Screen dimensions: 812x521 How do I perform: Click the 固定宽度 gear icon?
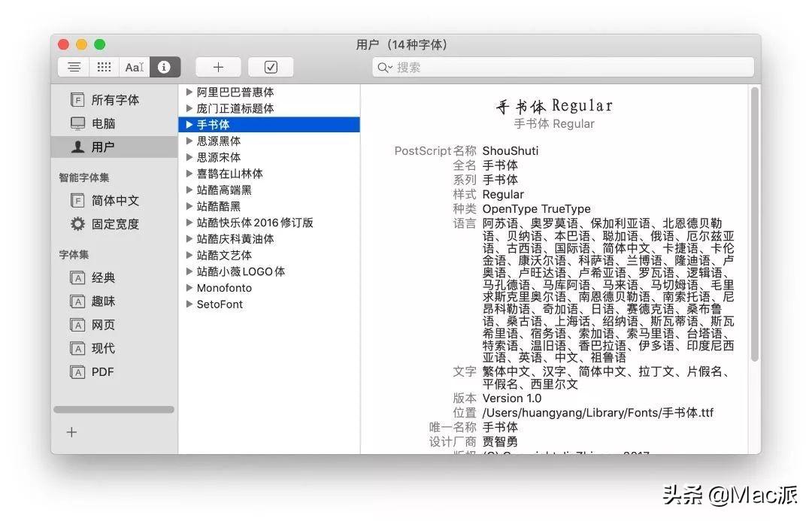(x=77, y=224)
